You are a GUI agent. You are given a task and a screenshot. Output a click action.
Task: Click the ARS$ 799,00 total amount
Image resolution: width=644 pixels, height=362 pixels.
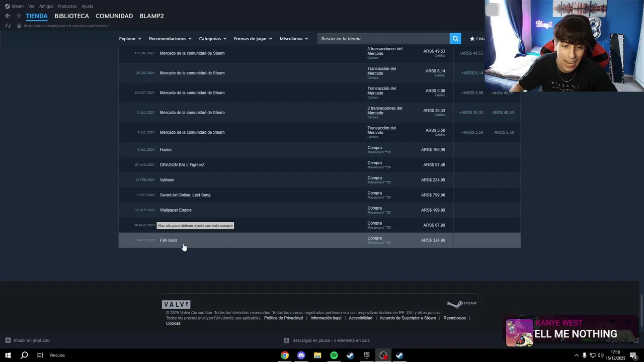coord(433,195)
